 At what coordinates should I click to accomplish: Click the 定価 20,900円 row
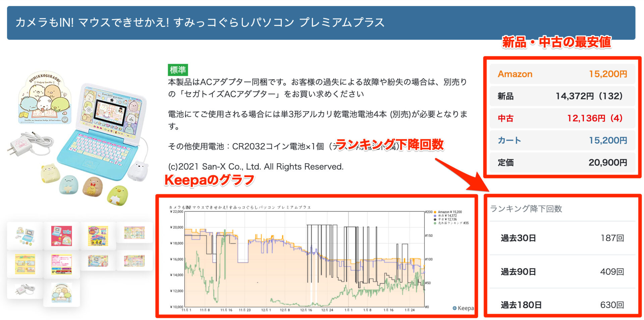(562, 163)
